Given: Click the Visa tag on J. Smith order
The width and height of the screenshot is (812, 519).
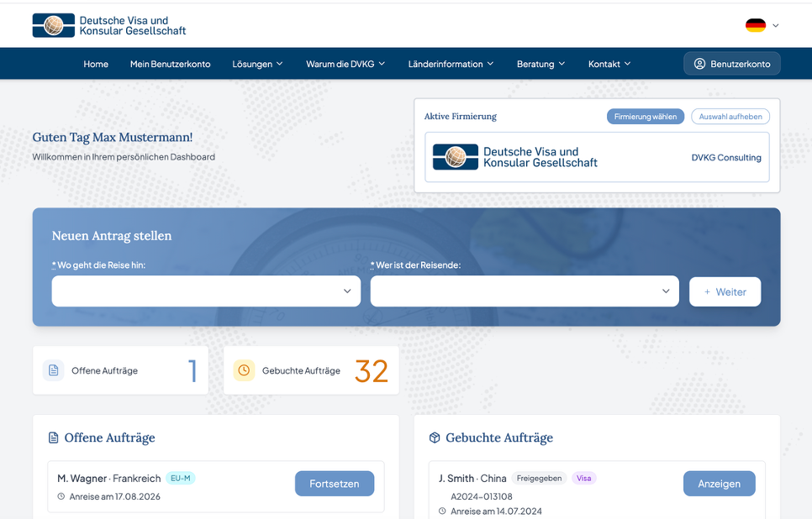Looking at the screenshot, I should point(583,478).
